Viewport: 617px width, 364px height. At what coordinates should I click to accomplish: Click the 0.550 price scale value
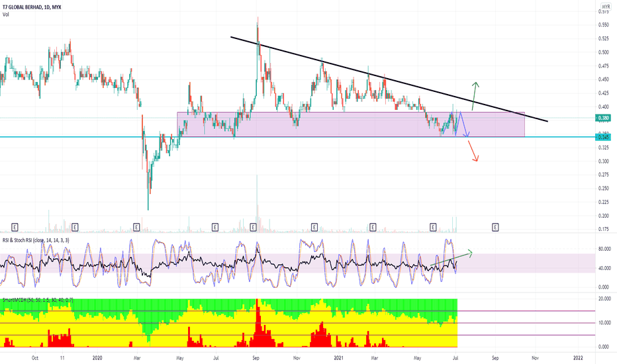604,24
